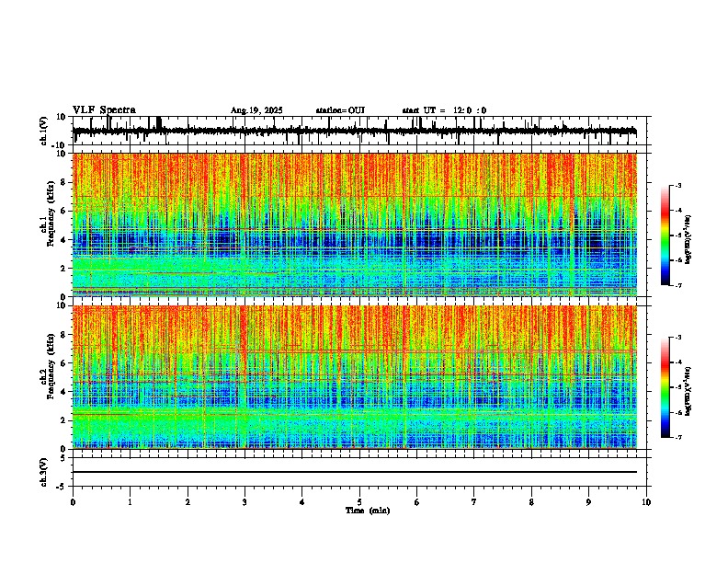The image size is (728, 563).
Task: Click the "-3" label on ch.1 color bar
Action: tap(677, 185)
